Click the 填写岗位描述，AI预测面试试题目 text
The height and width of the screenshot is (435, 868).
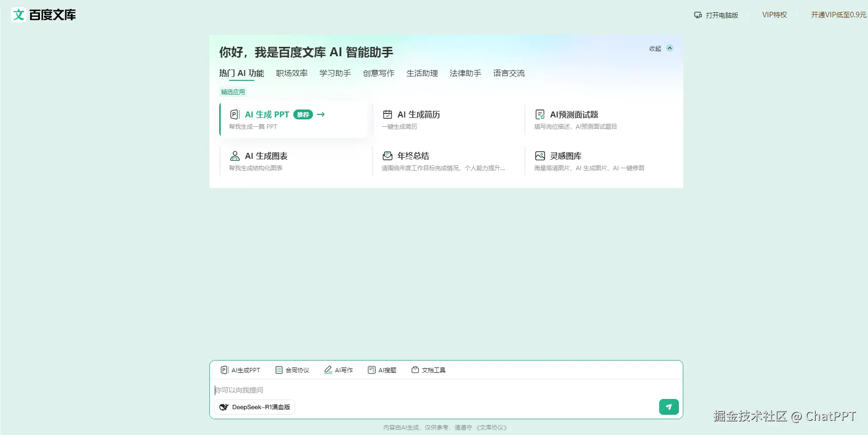[x=576, y=127]
